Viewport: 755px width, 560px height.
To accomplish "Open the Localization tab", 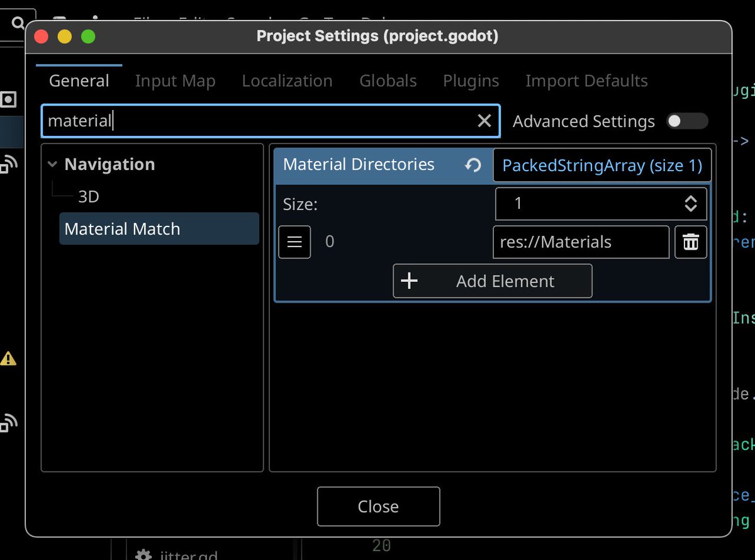I will click(x=287, y=81).
